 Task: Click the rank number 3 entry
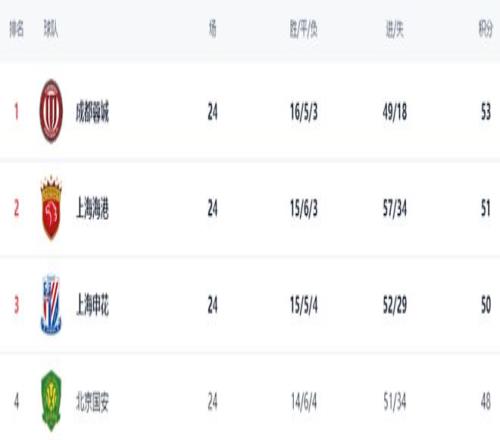pyautogui.click(x=16, y=305)
